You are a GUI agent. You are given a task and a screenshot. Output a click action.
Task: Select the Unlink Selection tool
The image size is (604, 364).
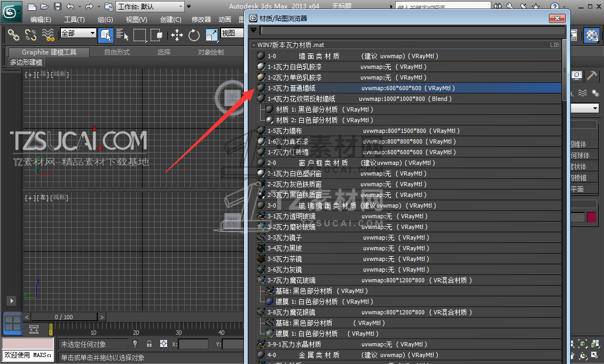pos(30,35)
